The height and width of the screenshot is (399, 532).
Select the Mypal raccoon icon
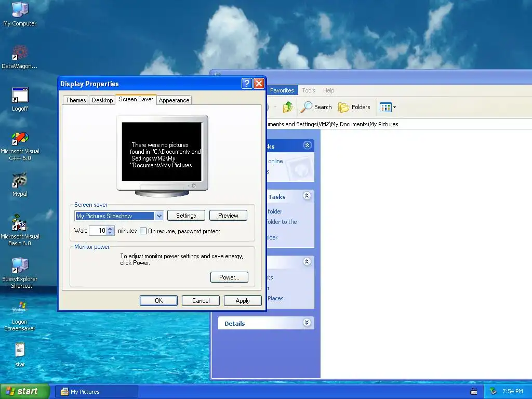[20, 185]
